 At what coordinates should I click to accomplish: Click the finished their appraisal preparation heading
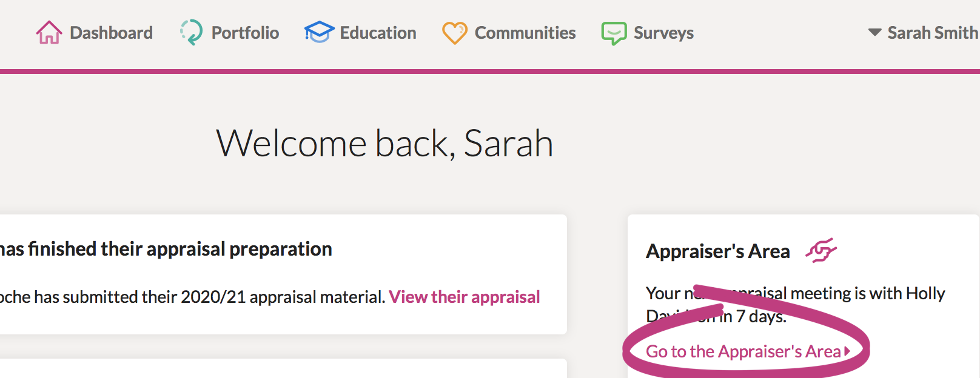166,249
